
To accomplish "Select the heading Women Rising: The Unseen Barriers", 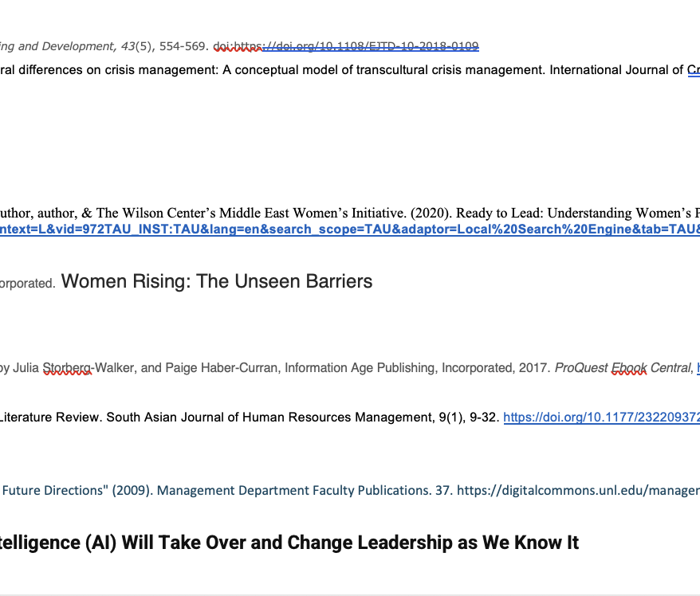I will click(x=215, y=281).
